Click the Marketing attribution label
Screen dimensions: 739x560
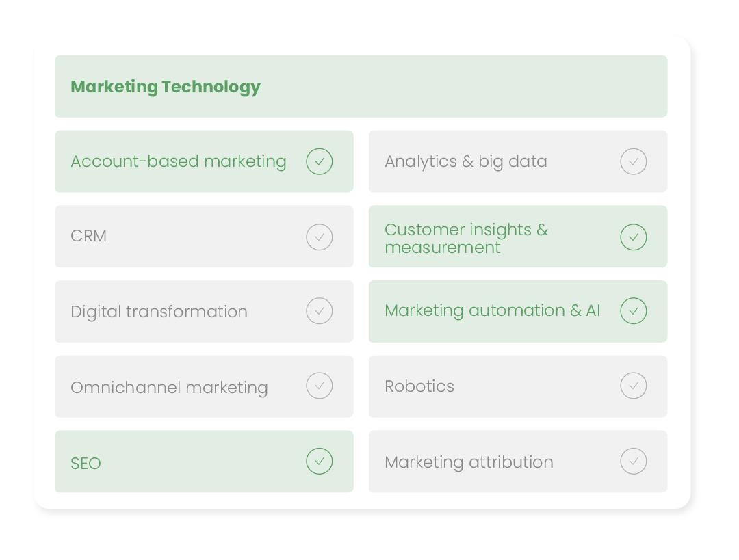[x=469, y=462]
